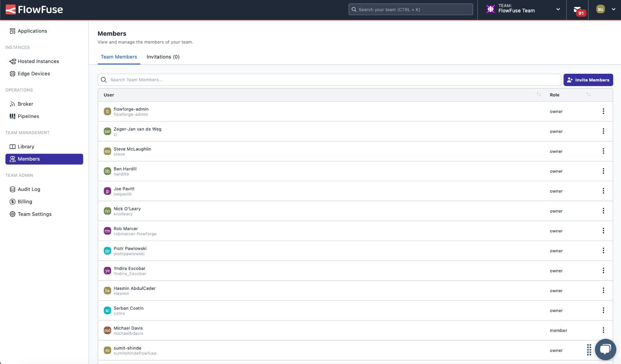The height and width of the screenshot is (364, 621).
Task: Switch to the Invitations tab
Action: [x=163, y=57]
